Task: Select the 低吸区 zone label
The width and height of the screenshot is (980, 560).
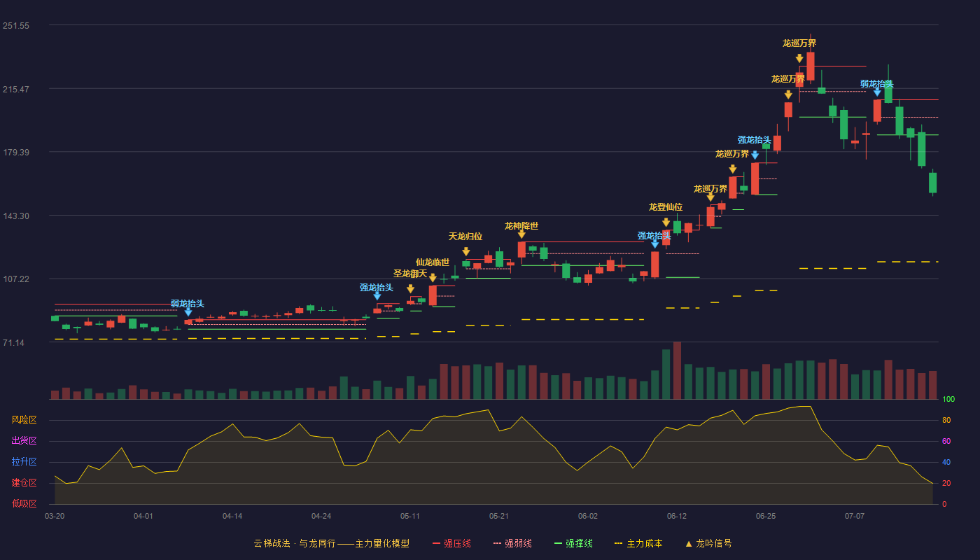Action: (x=24, y=503)
